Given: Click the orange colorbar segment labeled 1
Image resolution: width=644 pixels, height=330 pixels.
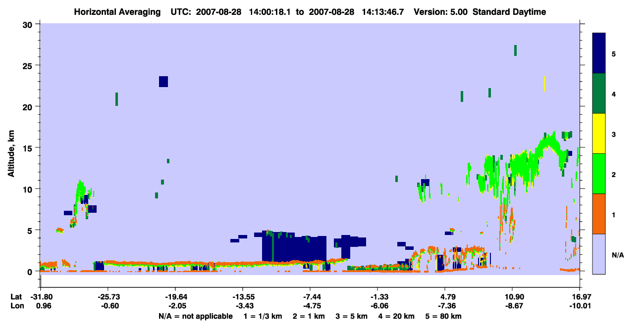Looking at the screenshot, I should pos(599,214).
